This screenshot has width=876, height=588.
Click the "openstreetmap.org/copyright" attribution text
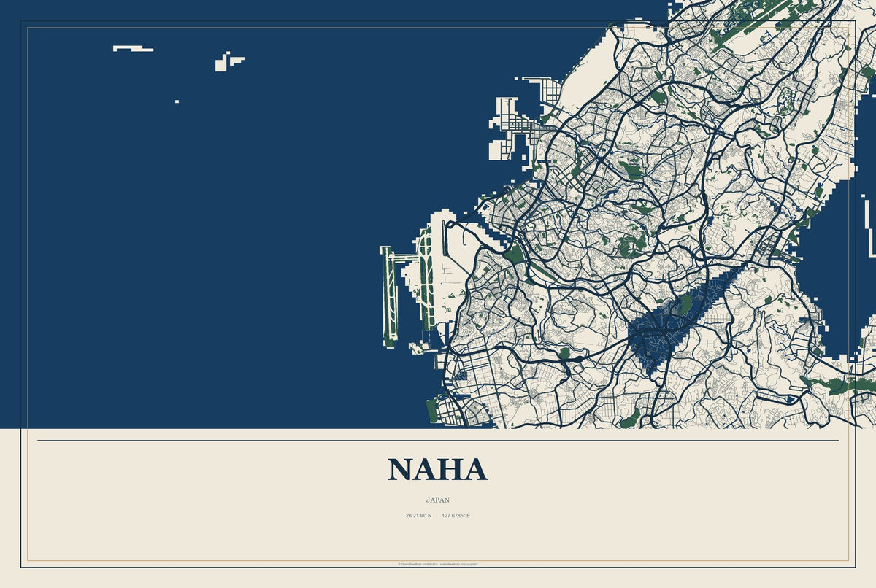coord(458,564)
